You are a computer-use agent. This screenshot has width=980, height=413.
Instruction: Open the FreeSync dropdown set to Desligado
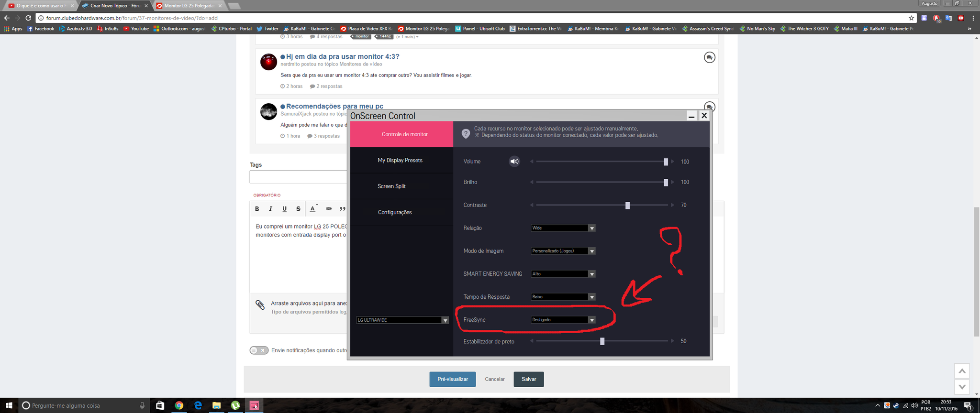[x=563, y=320]
